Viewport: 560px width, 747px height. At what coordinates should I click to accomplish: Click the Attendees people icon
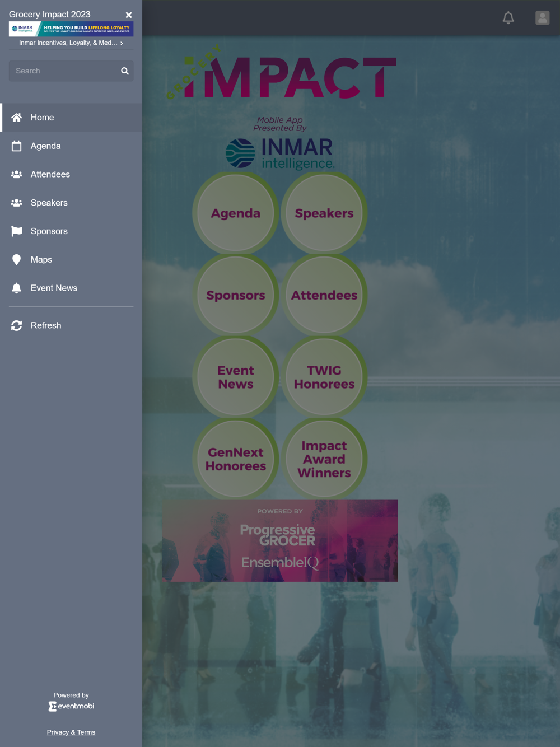pos(17,175)
